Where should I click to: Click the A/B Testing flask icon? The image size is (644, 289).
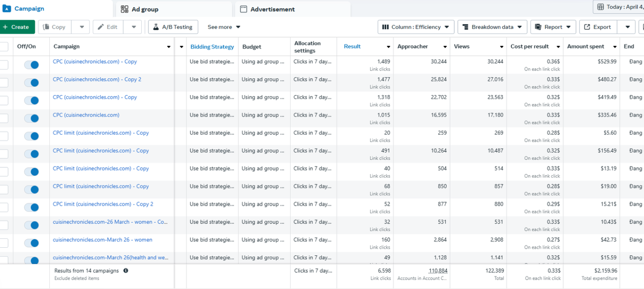[156, 27]
